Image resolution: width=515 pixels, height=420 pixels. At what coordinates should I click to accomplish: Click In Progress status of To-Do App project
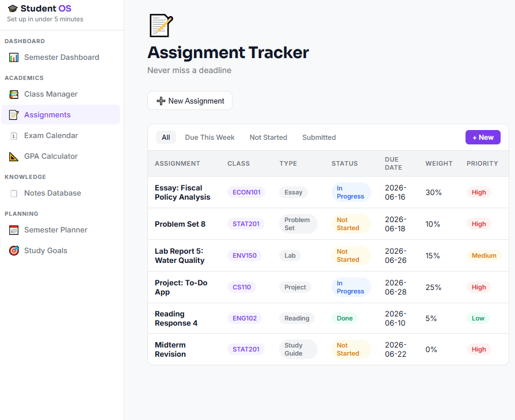351,287
